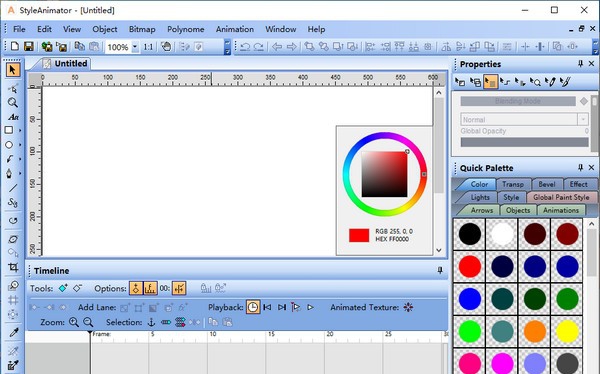
Task: Open the Polynome menu
Action: coord(186,29)
